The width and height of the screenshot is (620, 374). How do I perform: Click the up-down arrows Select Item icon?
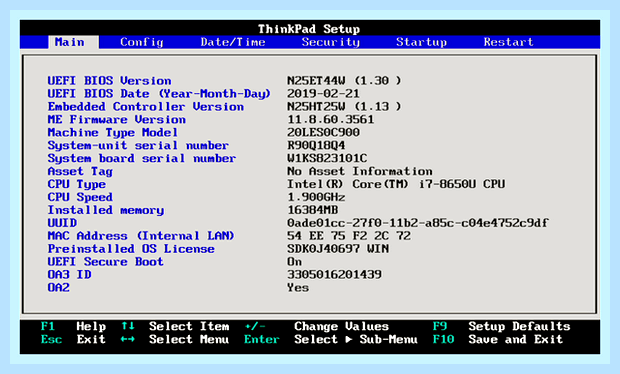[x=128, y=326]
